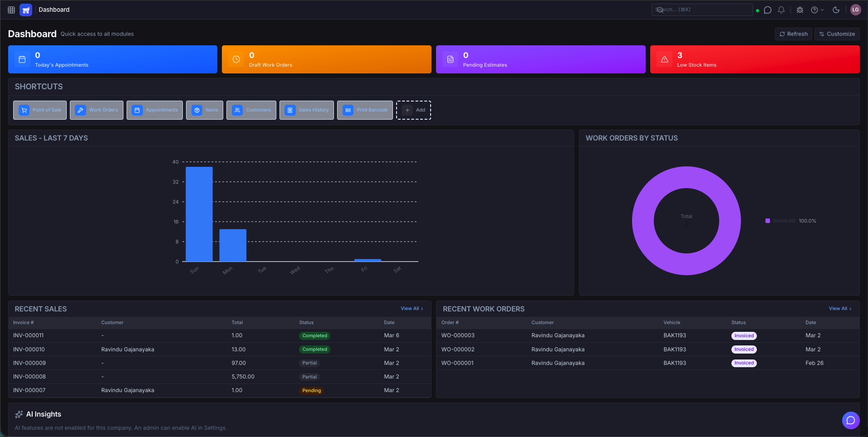The width and height of the screenshot is (868, 437).
Task: Open the Appointments shortcut
Action: point(155,110)
